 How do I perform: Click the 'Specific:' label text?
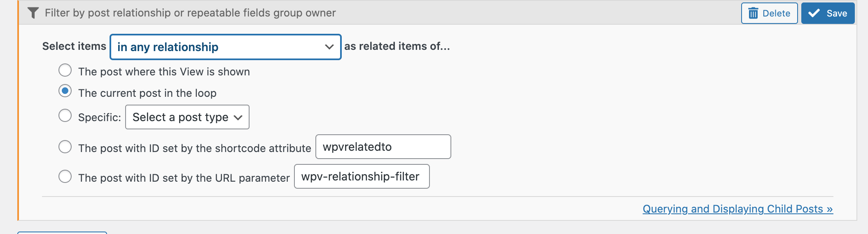[100, 117]
